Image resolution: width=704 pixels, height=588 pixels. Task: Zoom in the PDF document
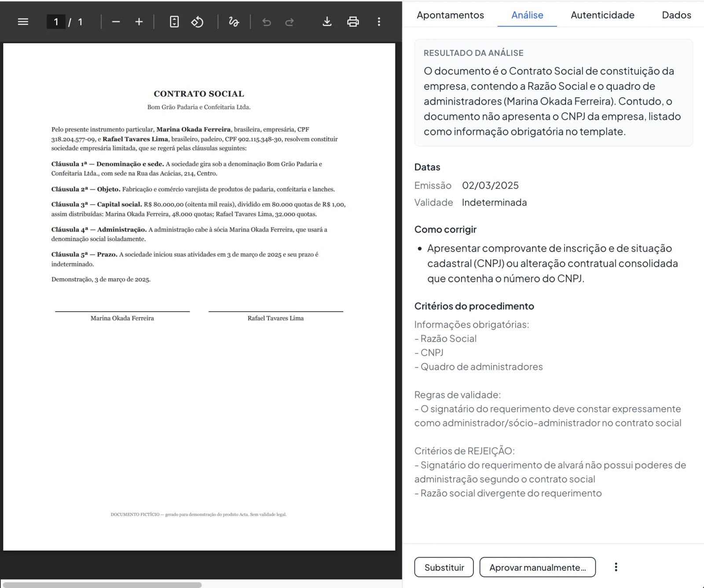click(x=139, y=22)
